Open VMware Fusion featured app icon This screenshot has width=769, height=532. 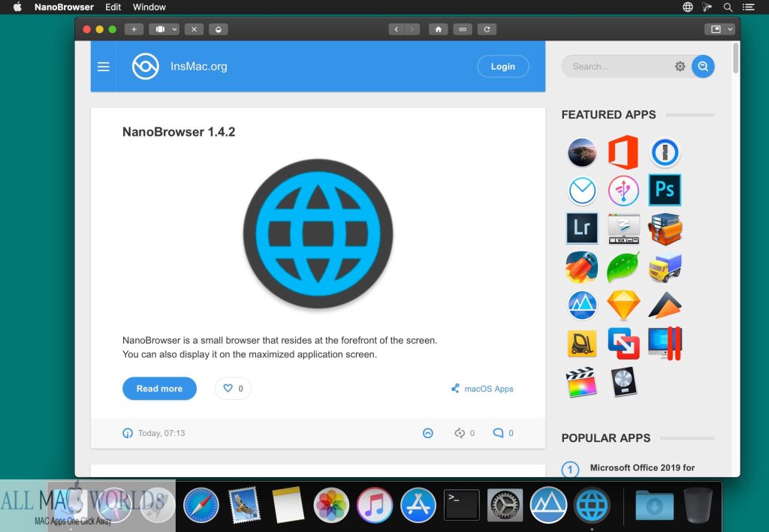pyautogui.click(x=623, y=343)
